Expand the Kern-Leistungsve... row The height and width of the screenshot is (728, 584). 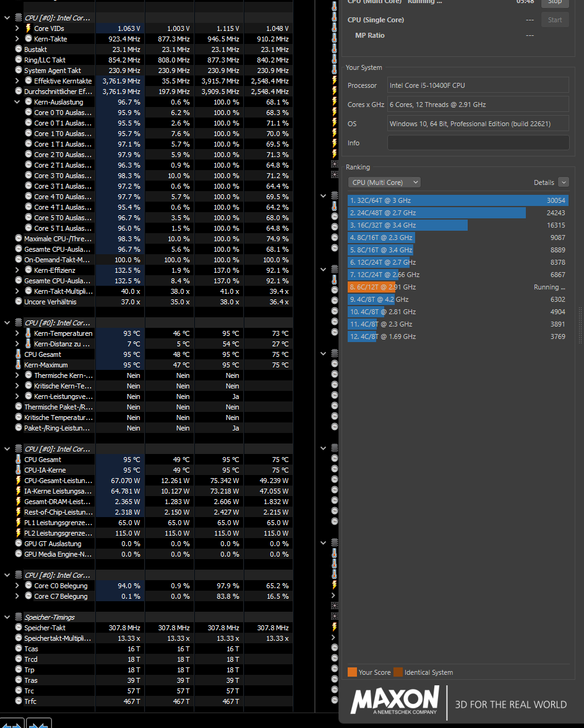coord(17,396)
